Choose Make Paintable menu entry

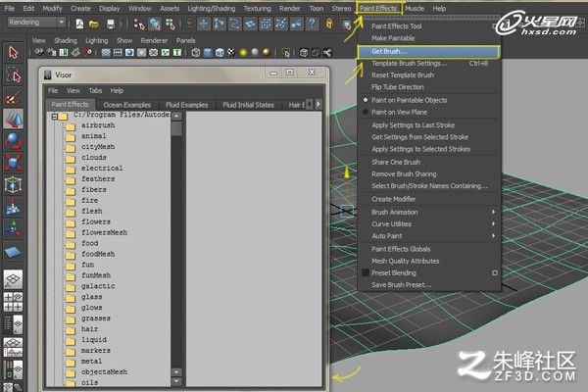[x=393, y=38]
